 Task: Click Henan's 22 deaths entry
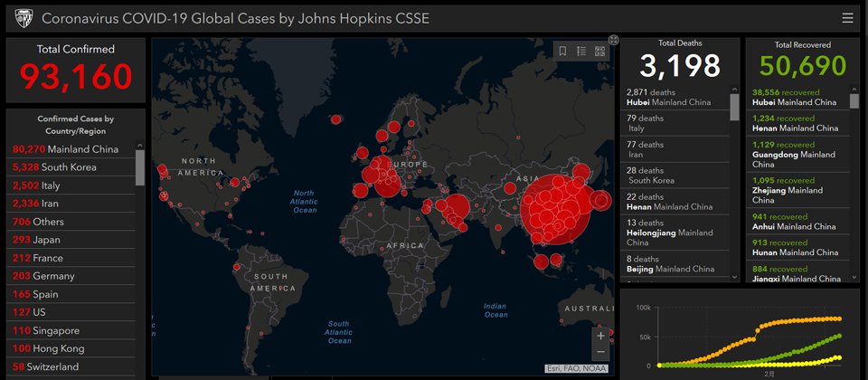675,202
